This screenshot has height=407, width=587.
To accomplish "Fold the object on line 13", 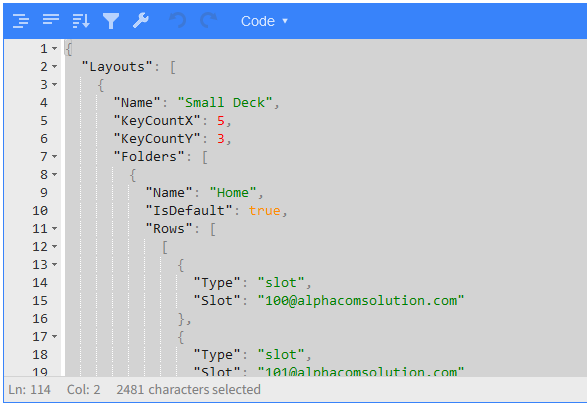I will coord(55,264).
